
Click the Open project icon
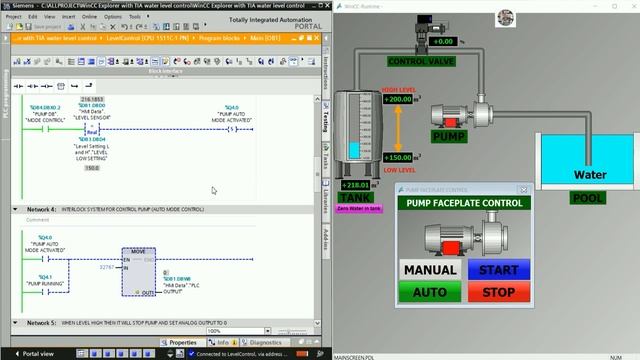[19, 27]
